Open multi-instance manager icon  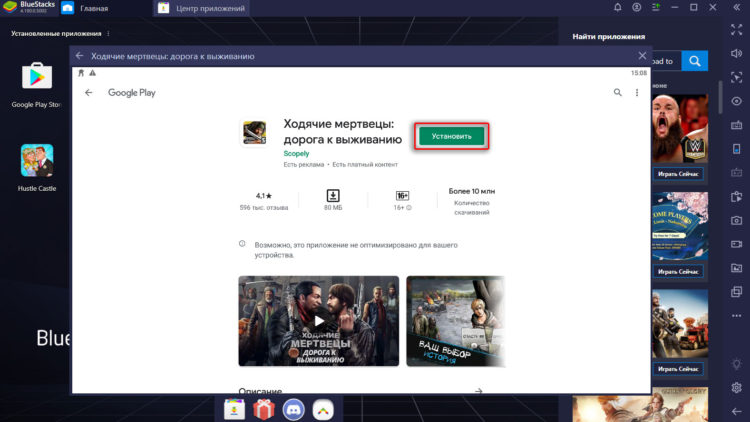pyautogui.click(x=737, y=291)
